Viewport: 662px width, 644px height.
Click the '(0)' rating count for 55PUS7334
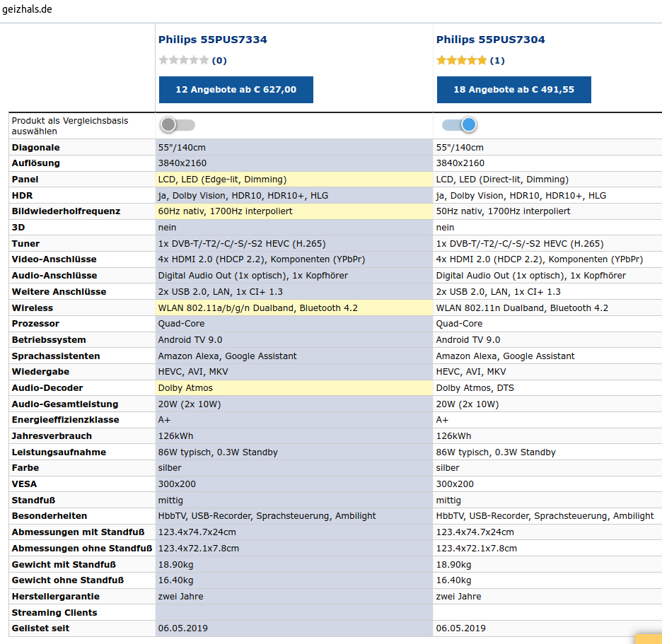click(x=219, y=60)
